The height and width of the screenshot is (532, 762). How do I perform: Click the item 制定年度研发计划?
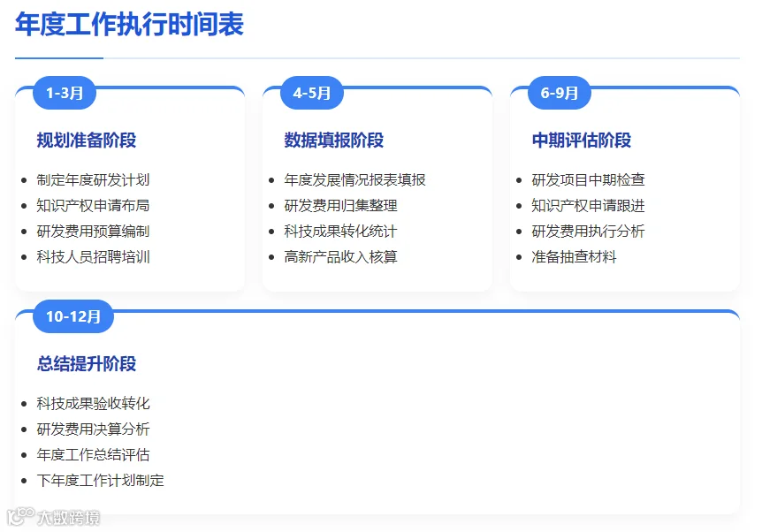pyautogui.click(x=93, y=179)
